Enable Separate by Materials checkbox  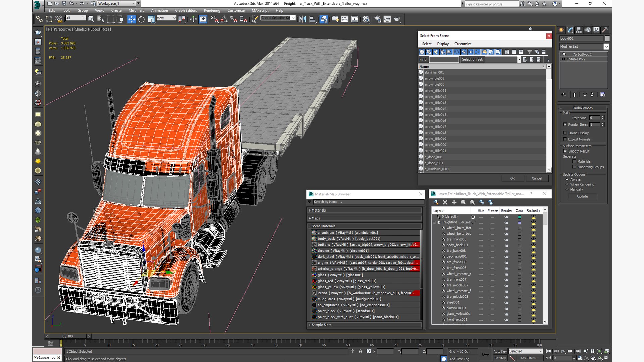574,162
